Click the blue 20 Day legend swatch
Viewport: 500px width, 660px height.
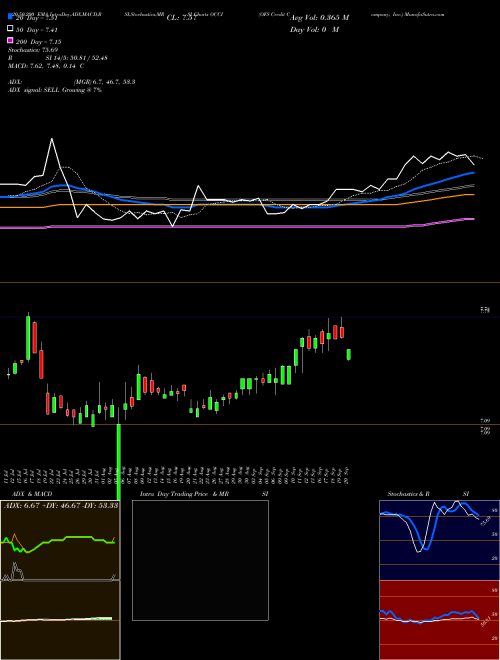coord(10,17)
